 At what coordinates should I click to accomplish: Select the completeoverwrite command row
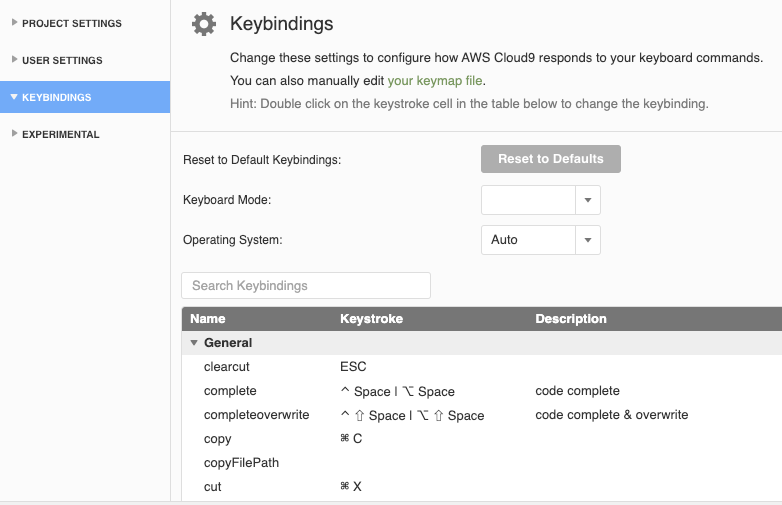click(x=256, y=415)
